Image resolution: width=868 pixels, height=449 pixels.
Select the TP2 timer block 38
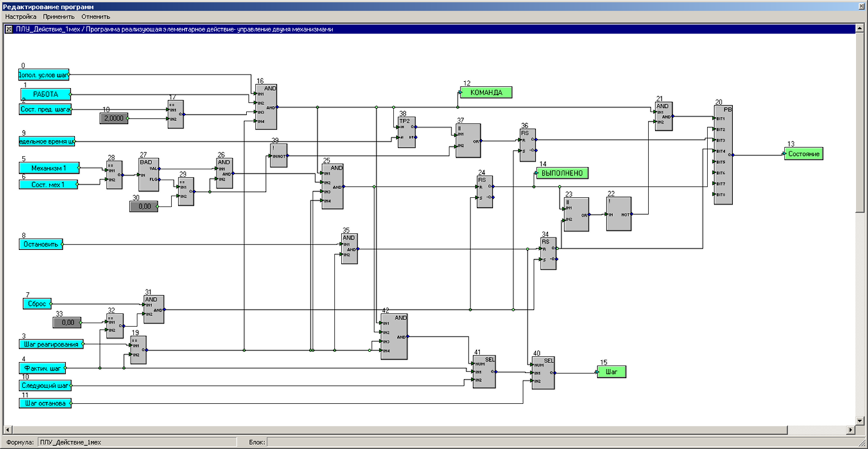406,133
